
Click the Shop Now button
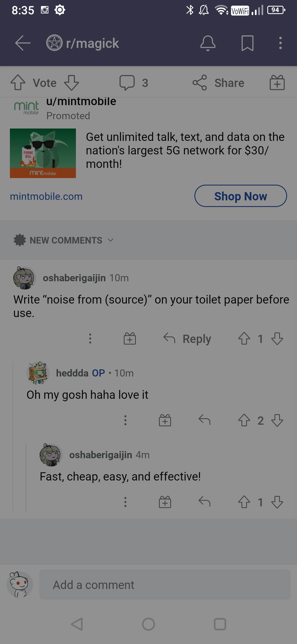pos(241,196)
